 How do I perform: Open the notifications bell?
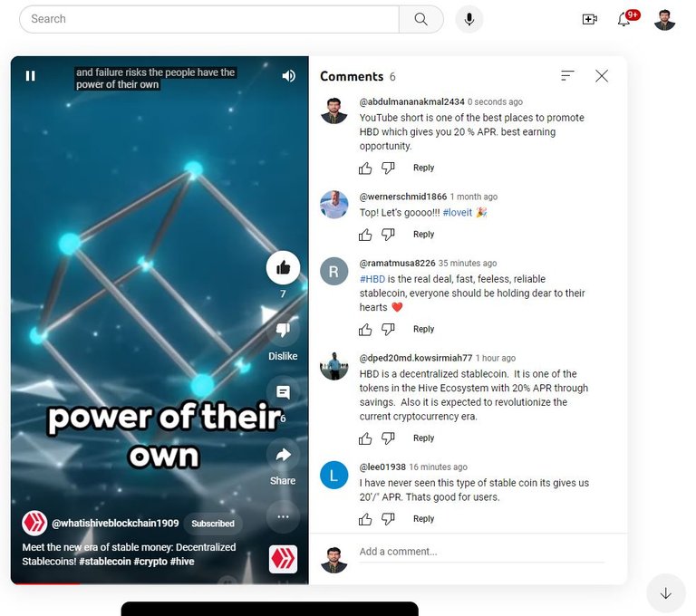624,19
